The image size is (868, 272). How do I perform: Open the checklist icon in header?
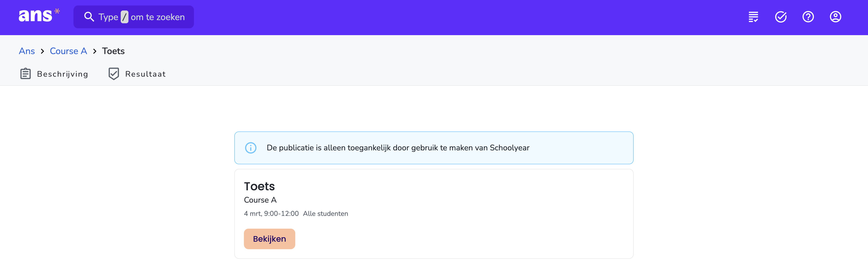(753, 17)
